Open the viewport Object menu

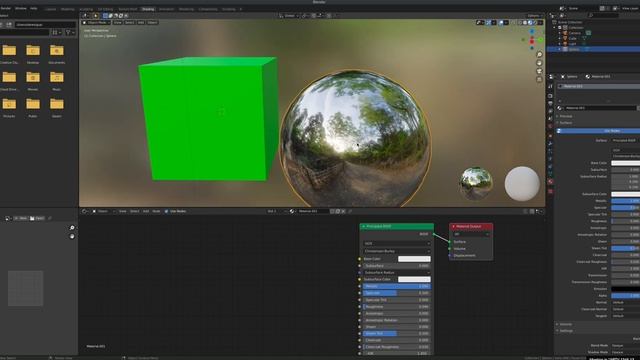coord(152,22)
